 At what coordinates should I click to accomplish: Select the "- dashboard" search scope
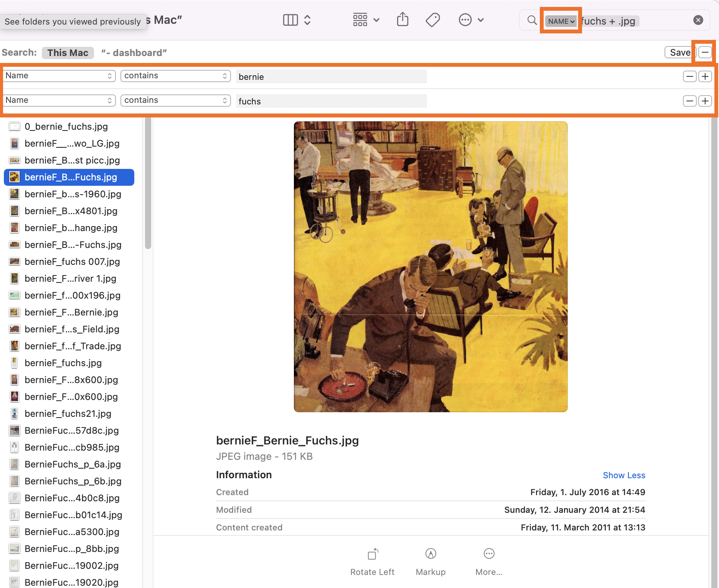[x=134, y=53]
